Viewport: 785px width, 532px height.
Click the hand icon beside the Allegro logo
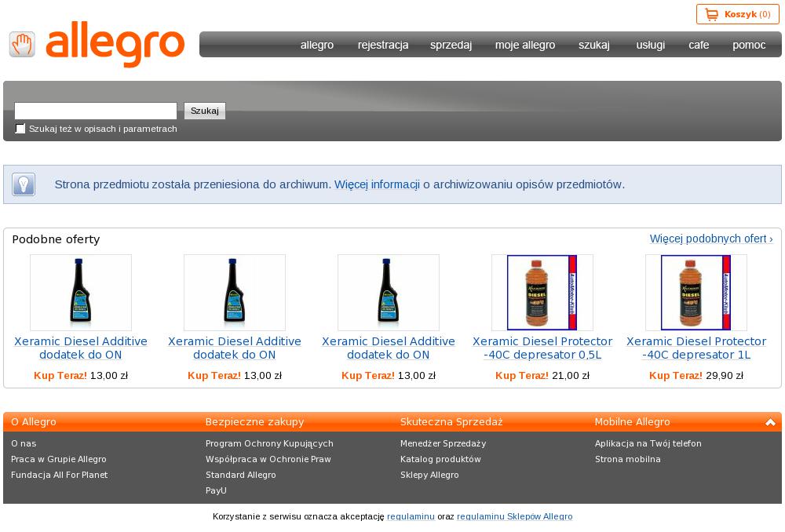point(22,45)
